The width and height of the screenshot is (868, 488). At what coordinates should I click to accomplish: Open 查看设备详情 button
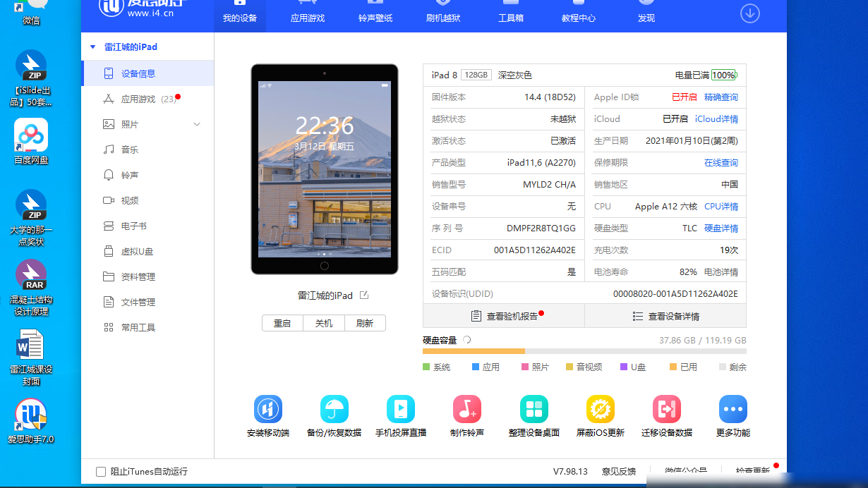click(665, 317)
